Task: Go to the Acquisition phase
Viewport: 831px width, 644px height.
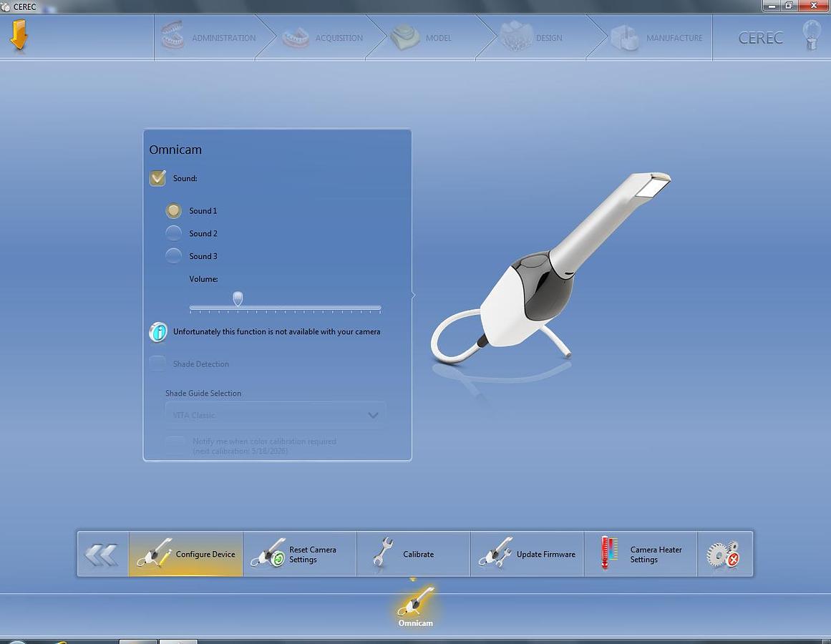Action: click(322, 37)
